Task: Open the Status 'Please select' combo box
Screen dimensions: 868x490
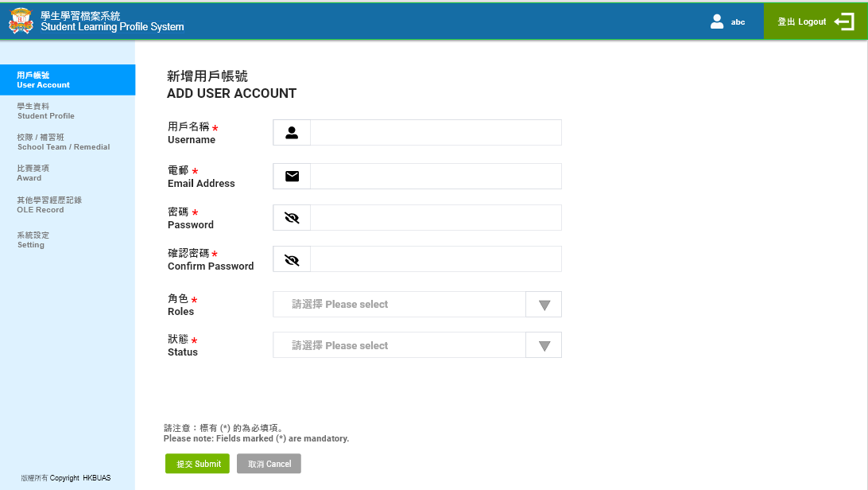Action: (x=399, y=346)
